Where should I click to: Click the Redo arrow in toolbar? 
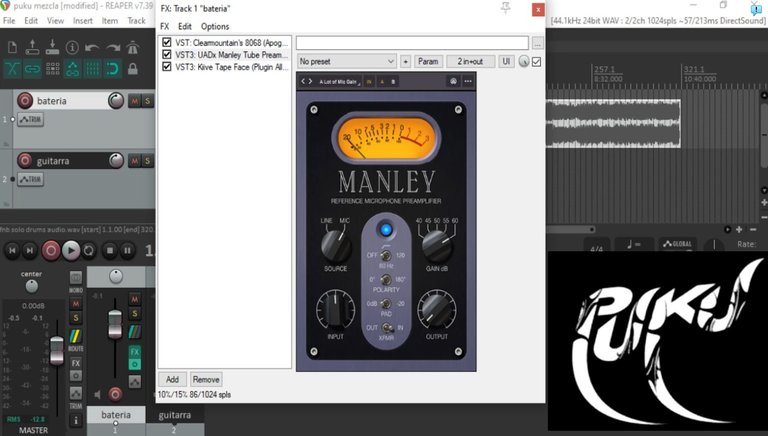tap(113, 48)
